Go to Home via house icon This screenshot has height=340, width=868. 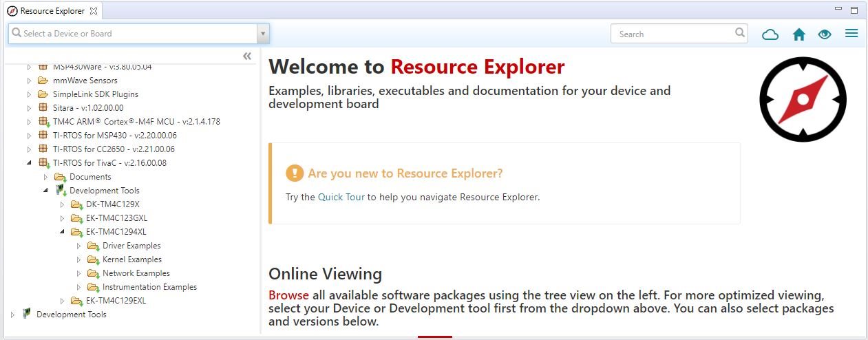(798, 34)
